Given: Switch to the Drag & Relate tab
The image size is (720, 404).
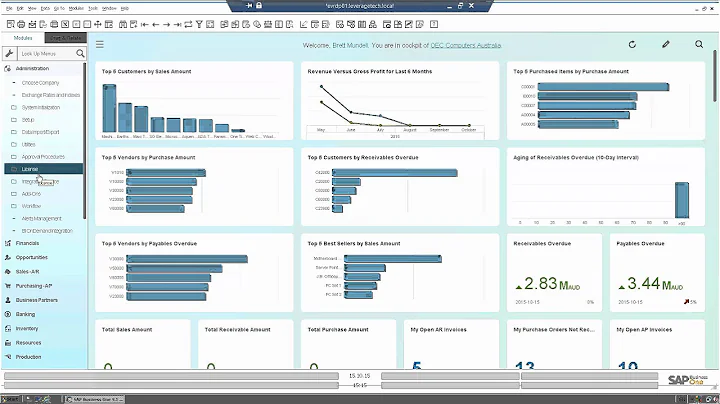Looking at the screenshot, I should pyautogui.click(x=65, y=38).
